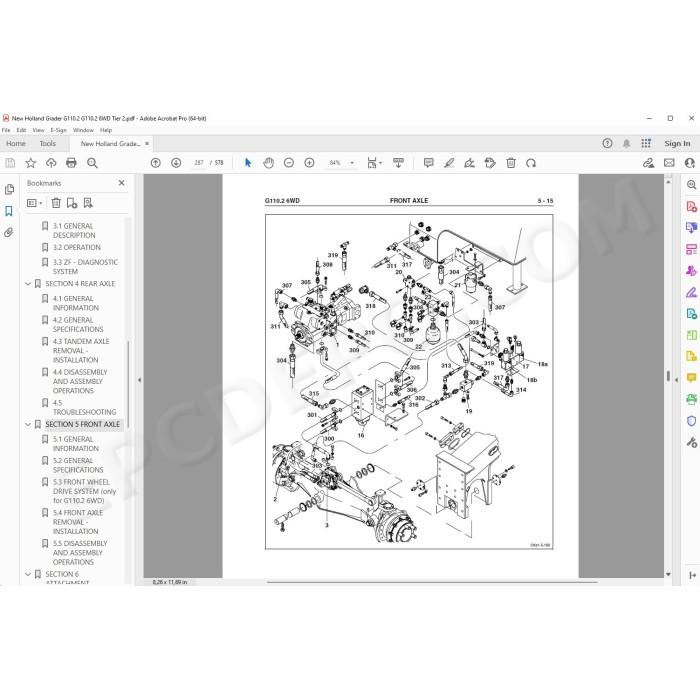Switch to the Tools tab

[48, 144]
